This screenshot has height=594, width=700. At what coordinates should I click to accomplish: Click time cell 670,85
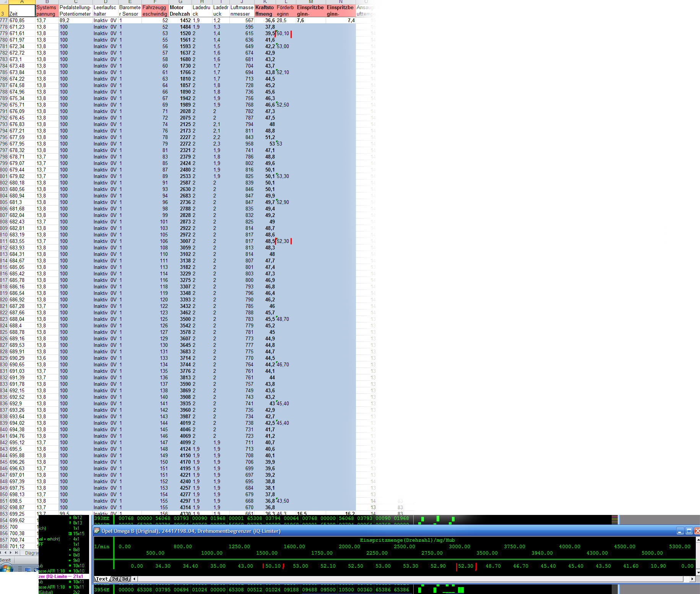click(x=22, y=21)
